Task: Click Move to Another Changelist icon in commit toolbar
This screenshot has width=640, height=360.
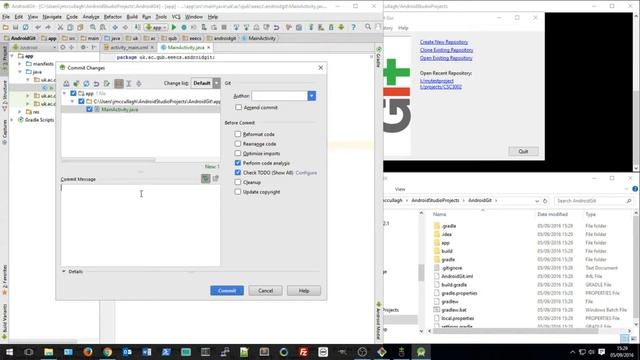Action: coord(76,83)
